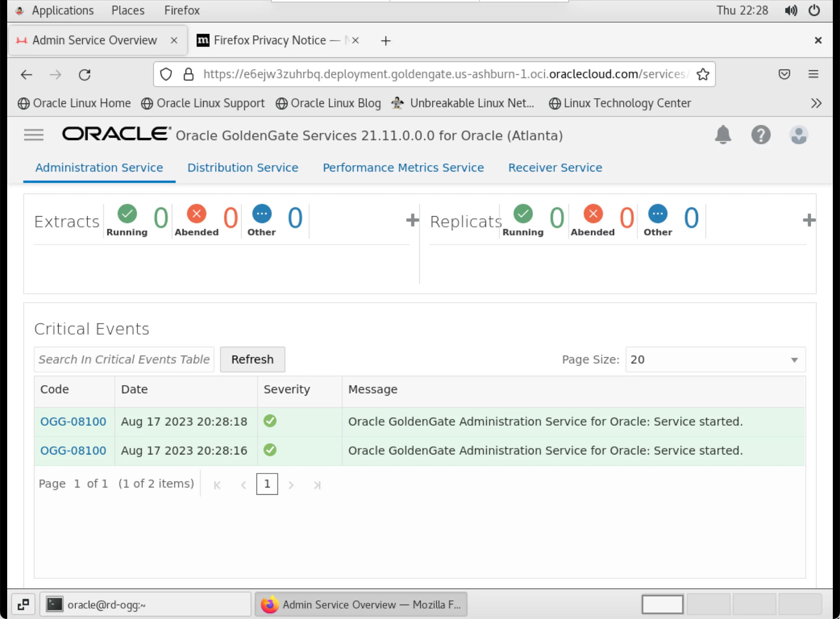This screenshot has height=619, width=840.
Task: Click the Replicats Running green check icon
Action: [x=523, y=214]
